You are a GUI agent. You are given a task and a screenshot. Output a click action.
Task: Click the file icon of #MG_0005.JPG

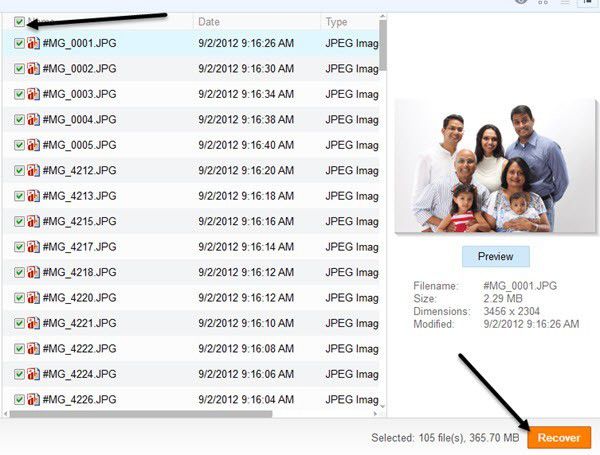point(33,145)
